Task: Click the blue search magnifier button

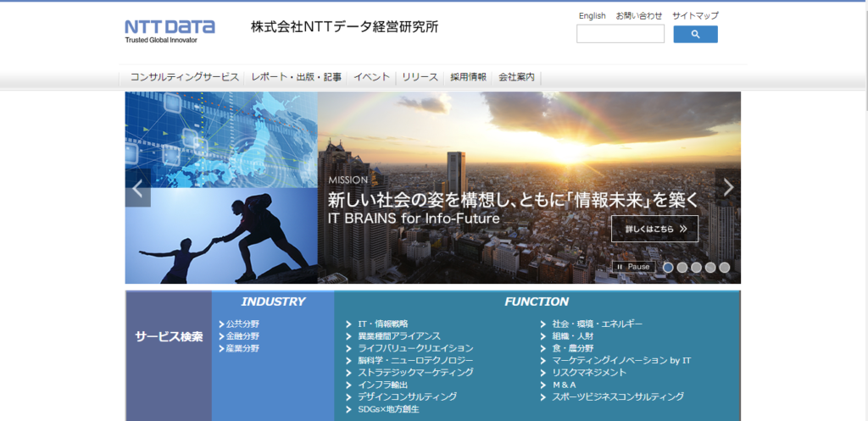Action: tap(695, 34)
